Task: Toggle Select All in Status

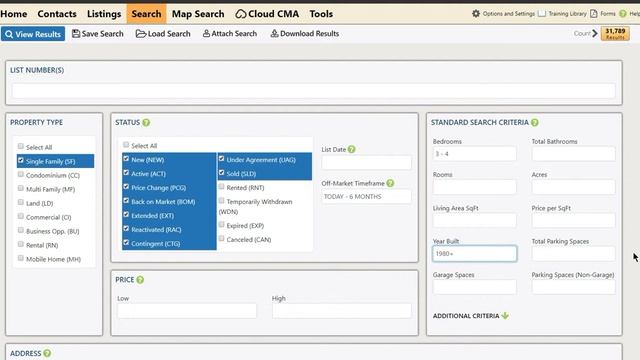Action: 126,145
